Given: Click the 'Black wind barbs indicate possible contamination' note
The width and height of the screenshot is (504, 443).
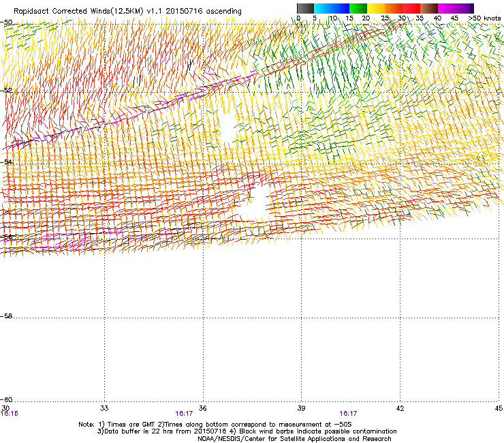Looking at the screenshot, I should pos(318,431).
